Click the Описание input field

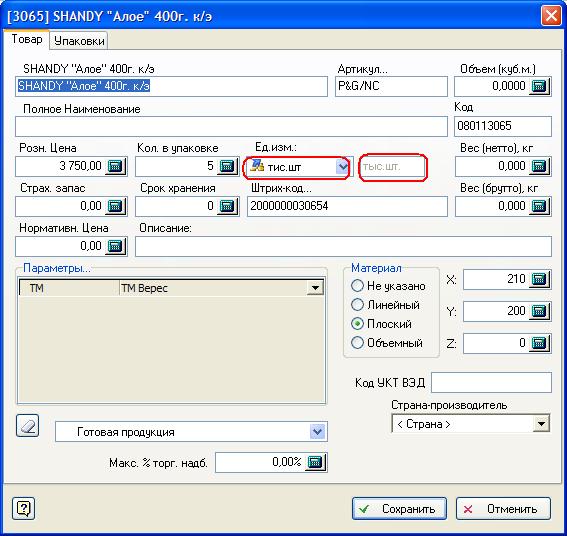coord(344,246)
